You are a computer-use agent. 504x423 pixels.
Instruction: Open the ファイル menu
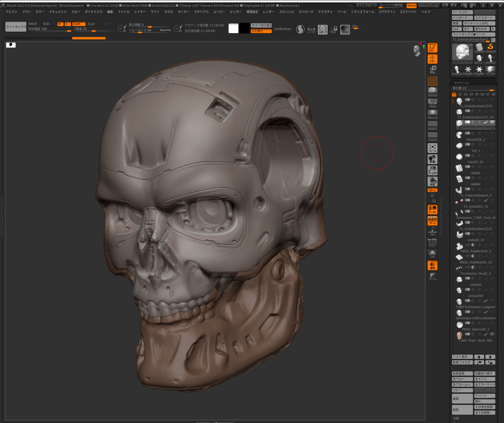(123, 12)
